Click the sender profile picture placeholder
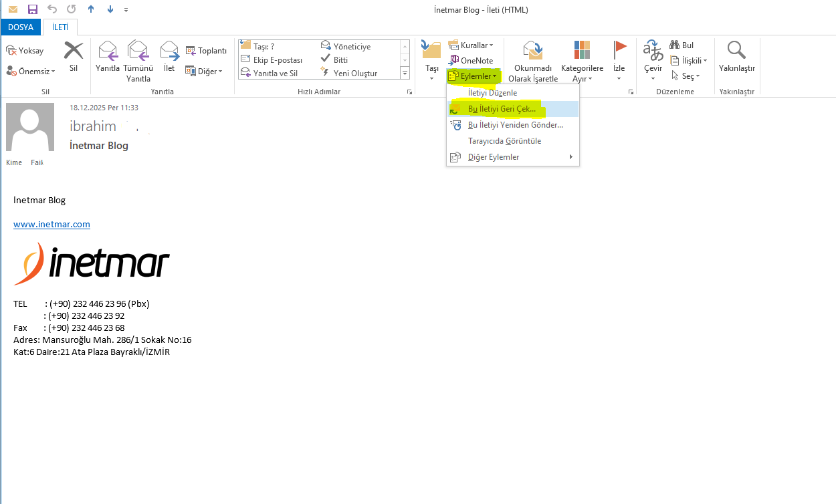 coord(30,127)
